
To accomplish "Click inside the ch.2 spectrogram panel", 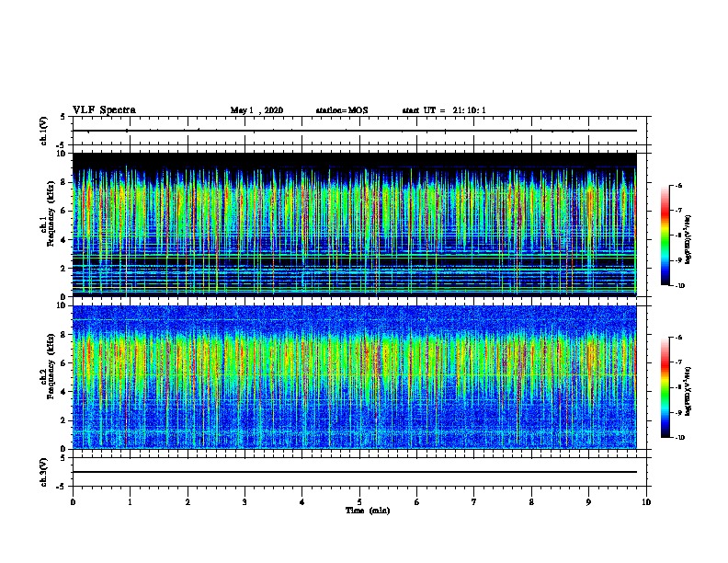I will click(355, 377).
